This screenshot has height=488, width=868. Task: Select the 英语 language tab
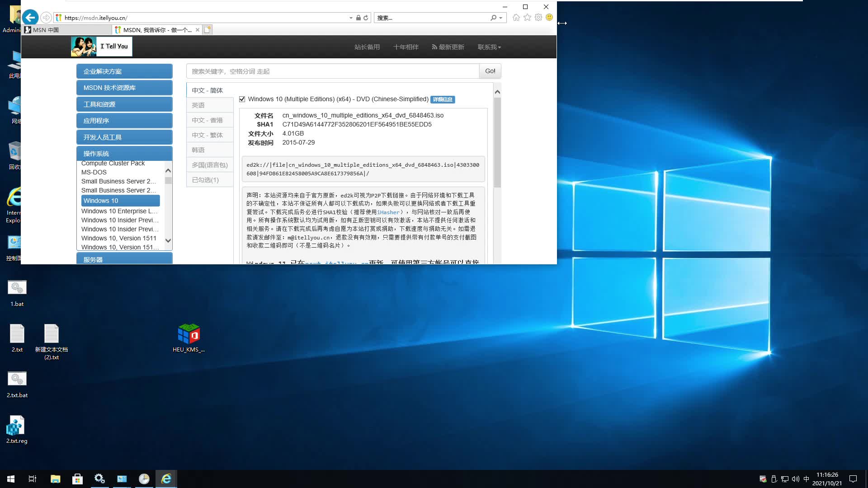(x=210, y=105)
